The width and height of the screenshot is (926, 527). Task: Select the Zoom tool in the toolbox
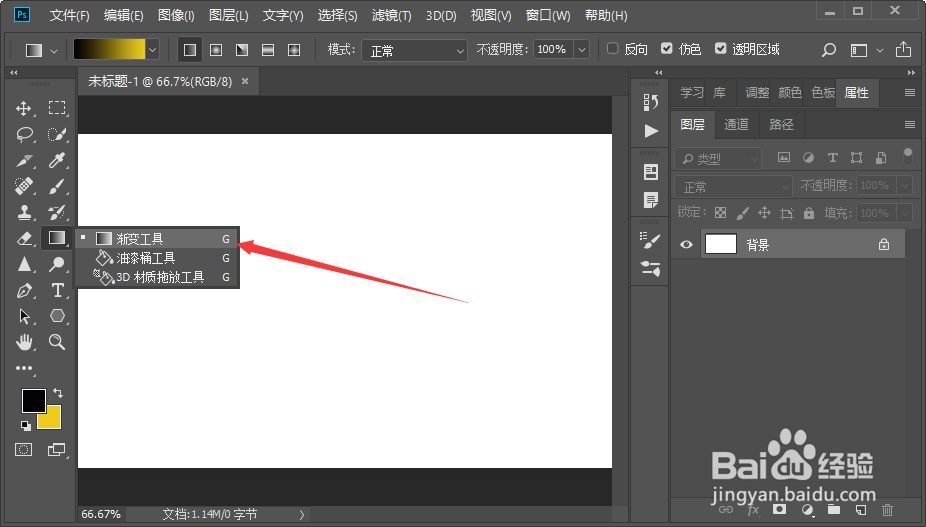[x=57, y=341]
